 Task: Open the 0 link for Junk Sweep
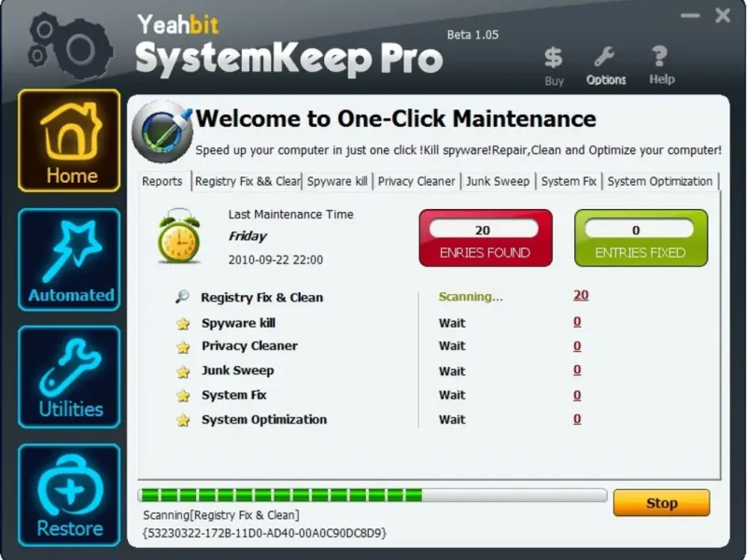pyautogui.click(x=577, y=370)
